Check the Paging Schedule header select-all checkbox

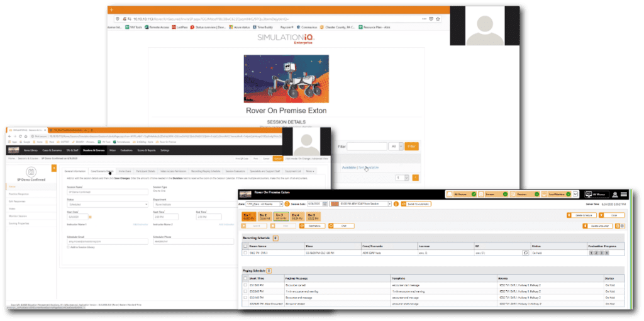pyautogui.click(x=245, y=278)
